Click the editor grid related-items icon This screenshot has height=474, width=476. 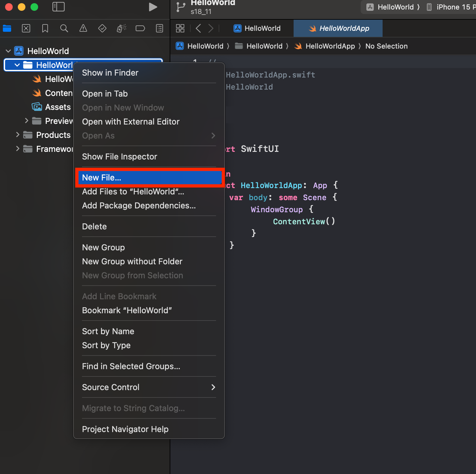pos(180,29)
